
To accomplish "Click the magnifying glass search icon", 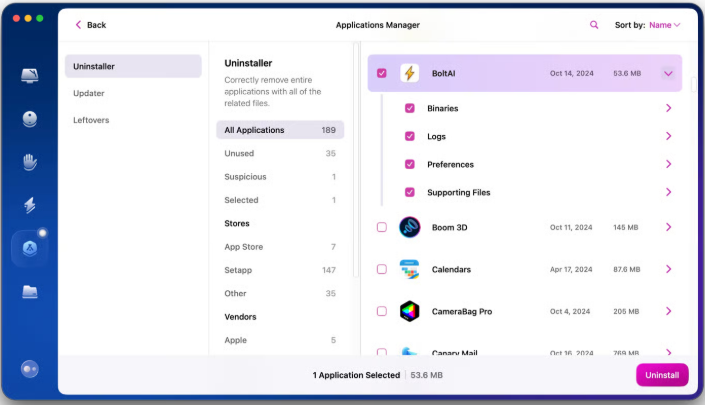I will [594, 25].
